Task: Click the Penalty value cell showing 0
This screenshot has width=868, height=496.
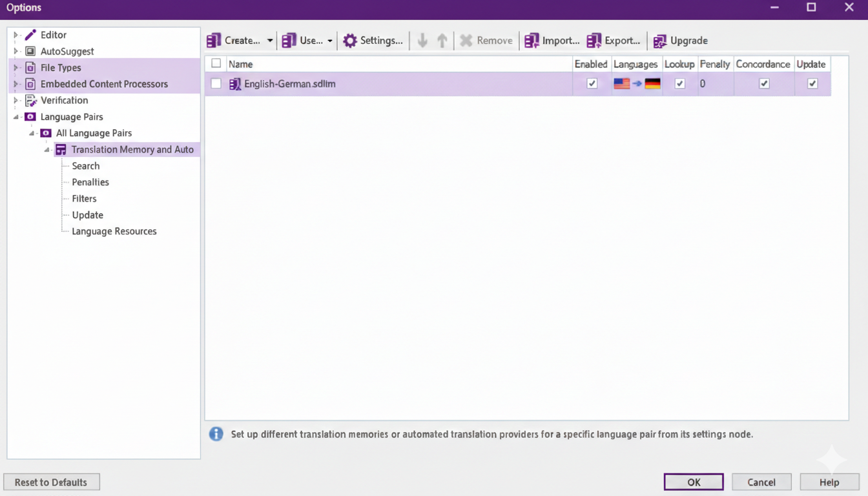Action: pos(714,84)
